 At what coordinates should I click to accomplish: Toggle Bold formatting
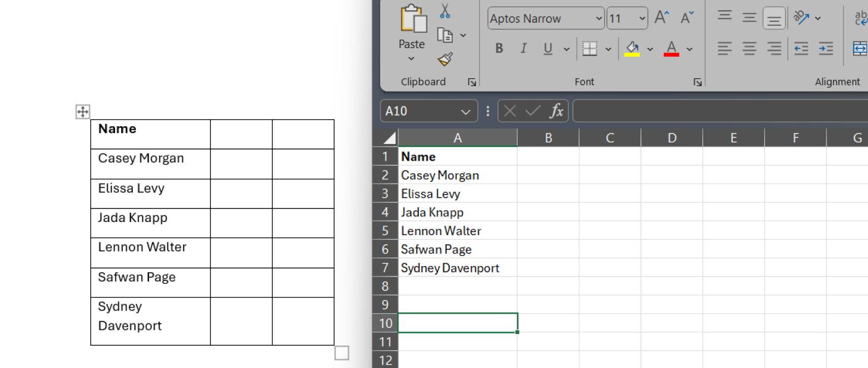pyautogui.click(x=499, y=49)
